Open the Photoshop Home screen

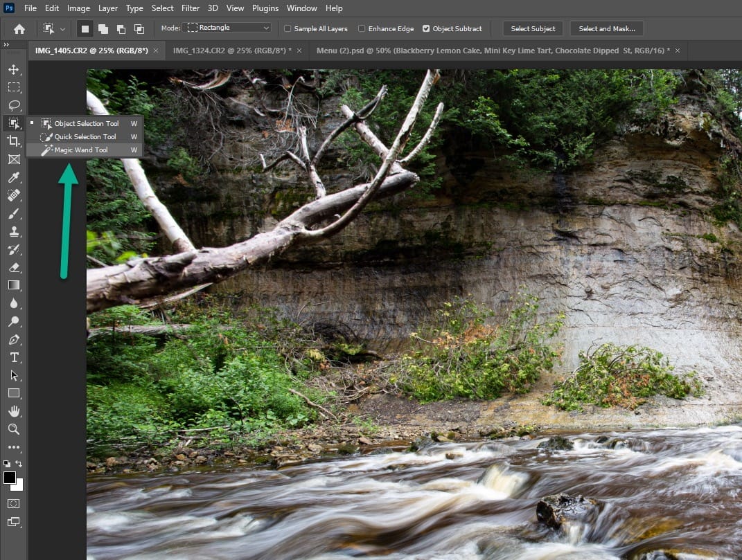click(x=18, y=28)
